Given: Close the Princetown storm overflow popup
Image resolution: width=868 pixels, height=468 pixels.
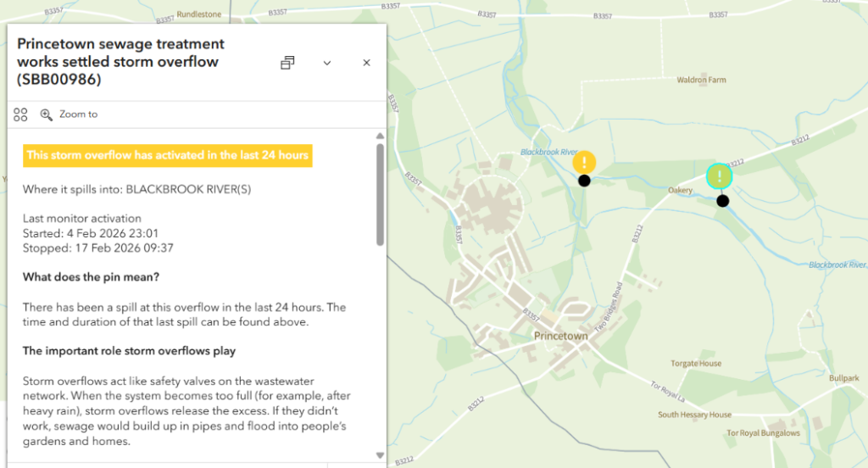Looking at the screenshot, I should [367, 63].
